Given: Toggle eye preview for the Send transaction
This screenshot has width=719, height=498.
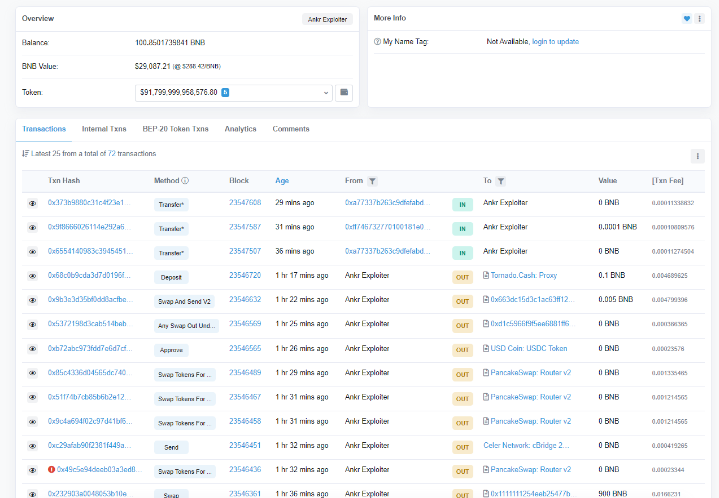Looking at the screenshot, I should click(32, 445).
